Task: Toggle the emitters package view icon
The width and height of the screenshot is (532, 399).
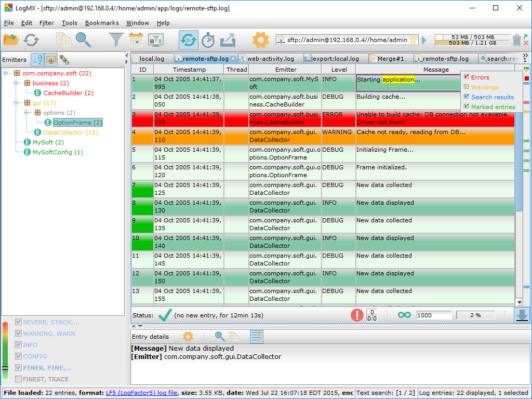Action: click(51, 60)
